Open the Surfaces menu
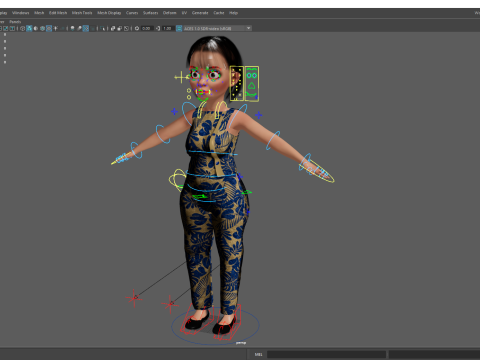The width and height of the screenshot is (480, 360). [x=151, y=13]
